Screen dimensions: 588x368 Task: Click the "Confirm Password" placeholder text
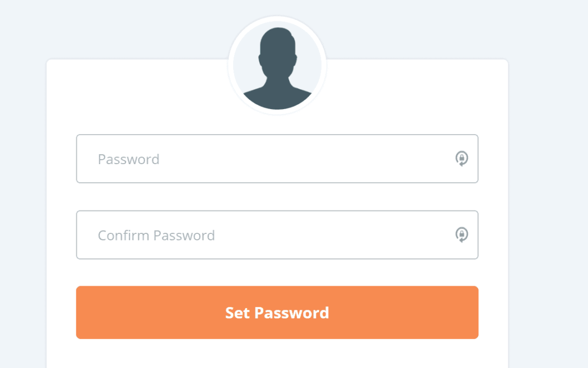156,236
